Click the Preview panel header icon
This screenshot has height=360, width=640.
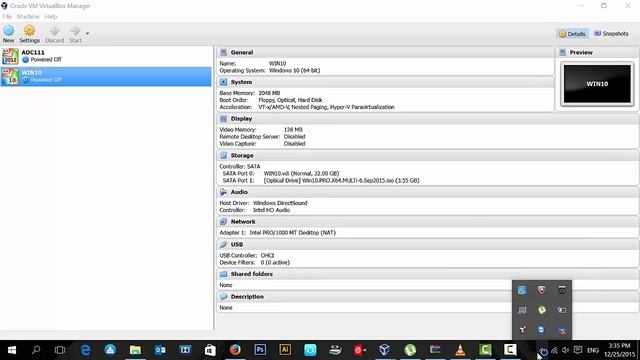coord(562,52)
